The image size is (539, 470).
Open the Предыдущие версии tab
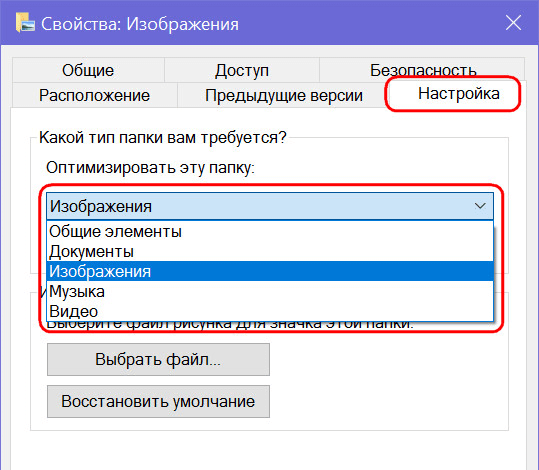click(x=284, y=95)
